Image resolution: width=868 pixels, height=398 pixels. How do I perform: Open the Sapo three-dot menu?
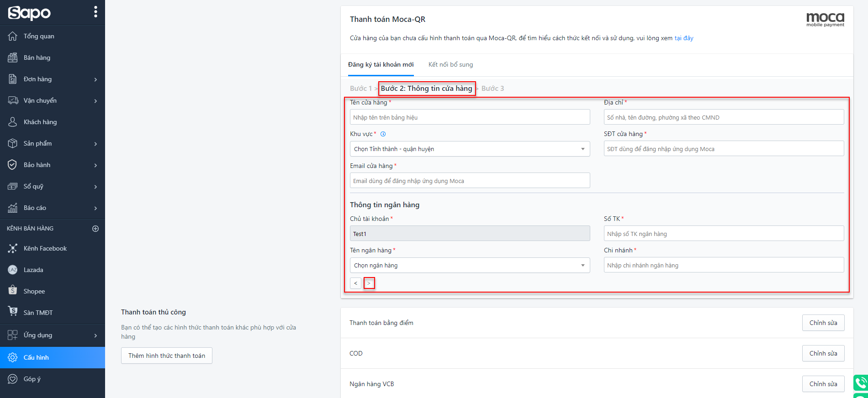[95, 12]
